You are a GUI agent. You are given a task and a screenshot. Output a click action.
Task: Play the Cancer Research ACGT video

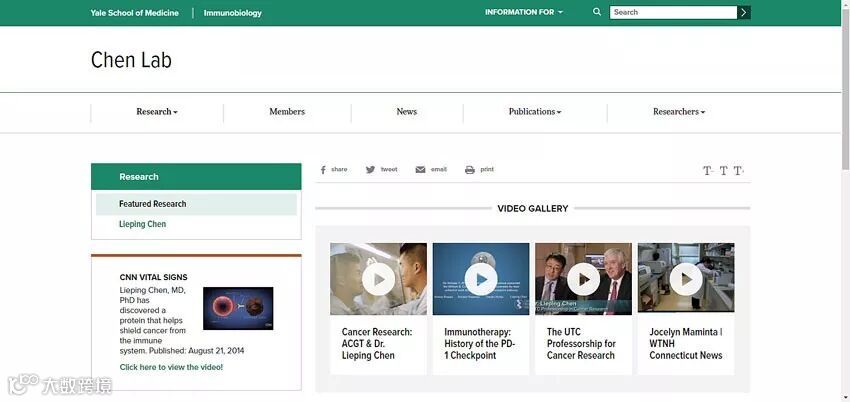click(x=378, y=279)
